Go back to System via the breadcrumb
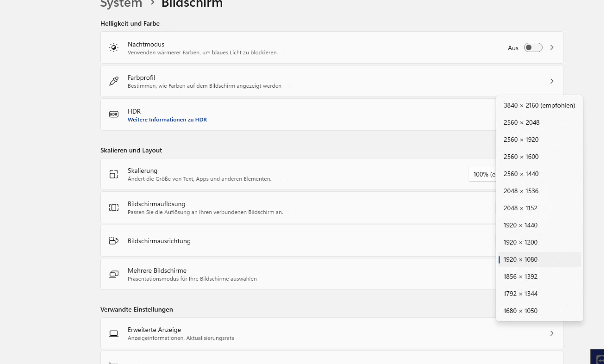 coord(121,4)
